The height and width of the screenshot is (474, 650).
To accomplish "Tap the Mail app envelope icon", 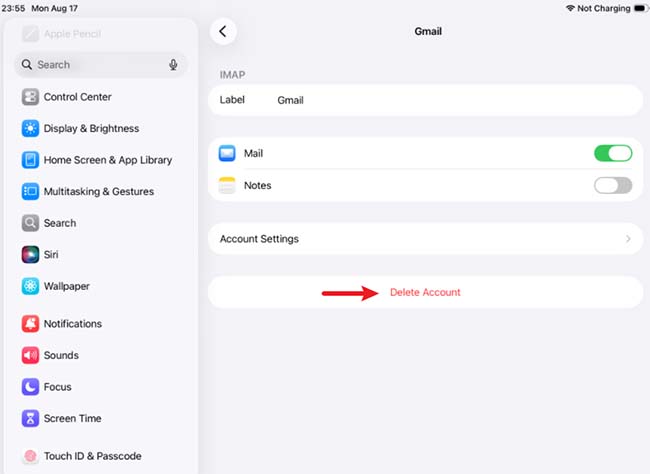I will 227,153.
